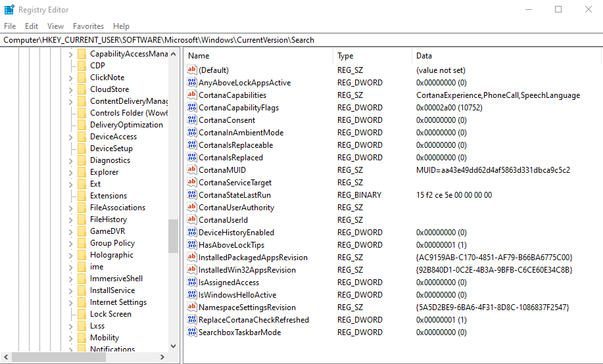Click tree pane vertical scrollbar up arrow
The width and height of the screenshot is (603, 364).
[x=173, y=54]
